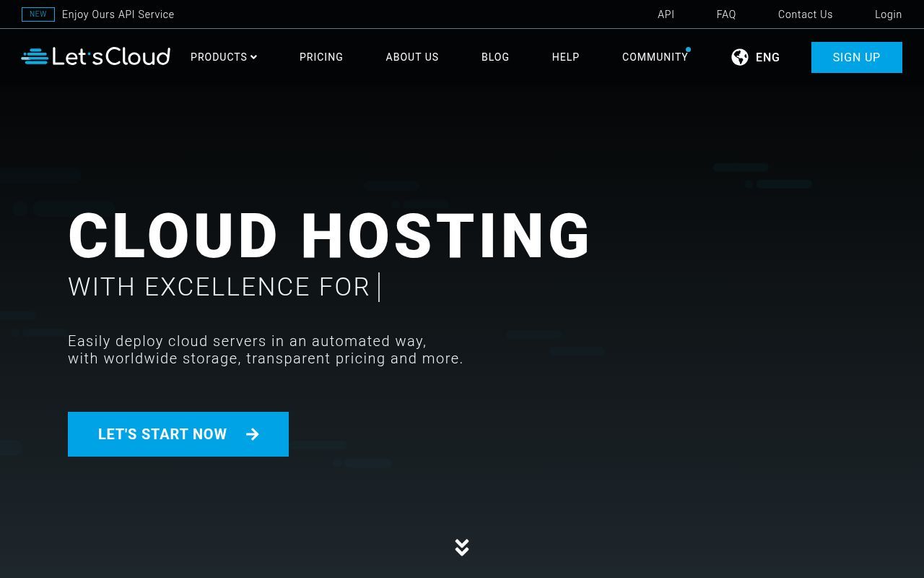Open the Blog menu item

(x=495, y=57)
